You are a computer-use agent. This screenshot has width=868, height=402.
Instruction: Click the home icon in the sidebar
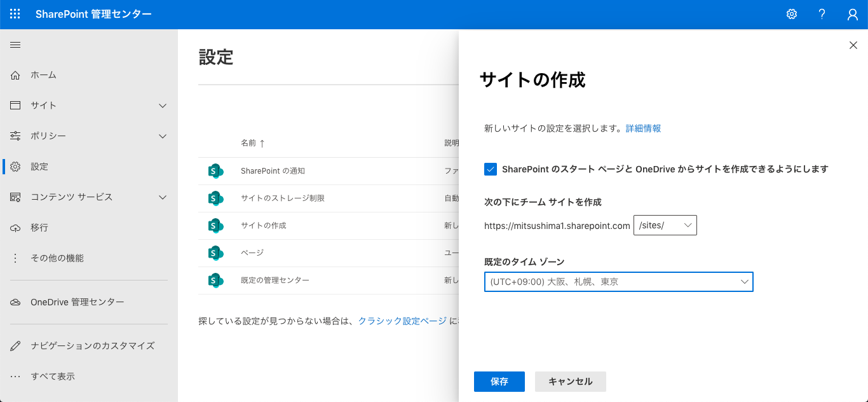point(16,75)
